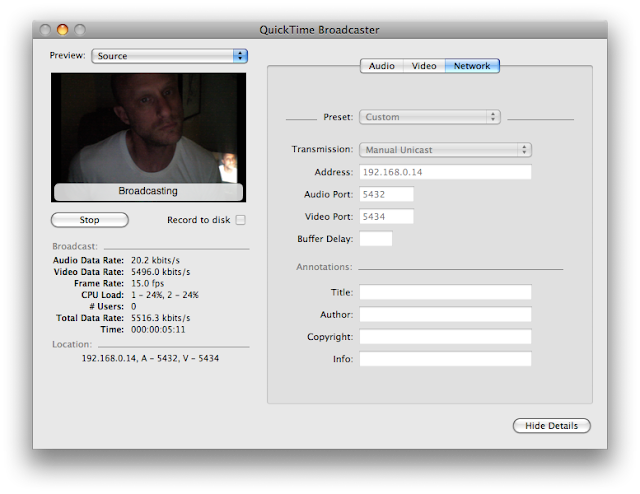Image resolution: width=640 pixels, height=494 pixels.
Task: Click the Time value 000:00:05:11
Action: point(158,329)
